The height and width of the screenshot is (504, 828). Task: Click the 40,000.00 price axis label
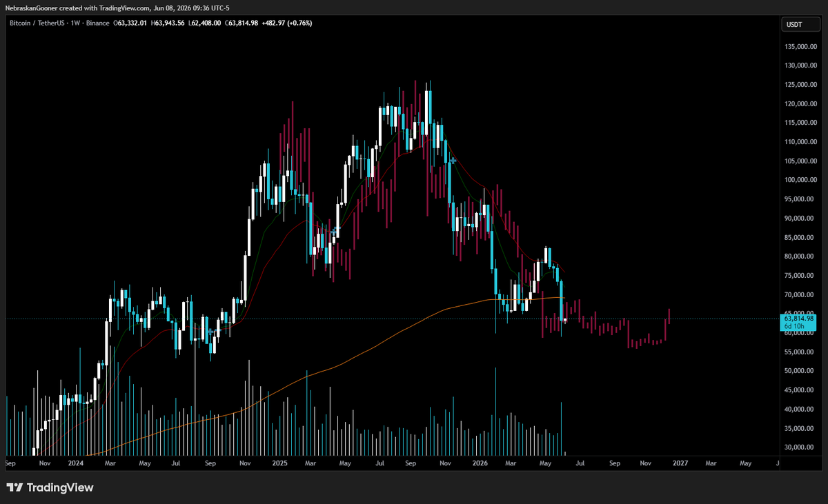[800, 410]
